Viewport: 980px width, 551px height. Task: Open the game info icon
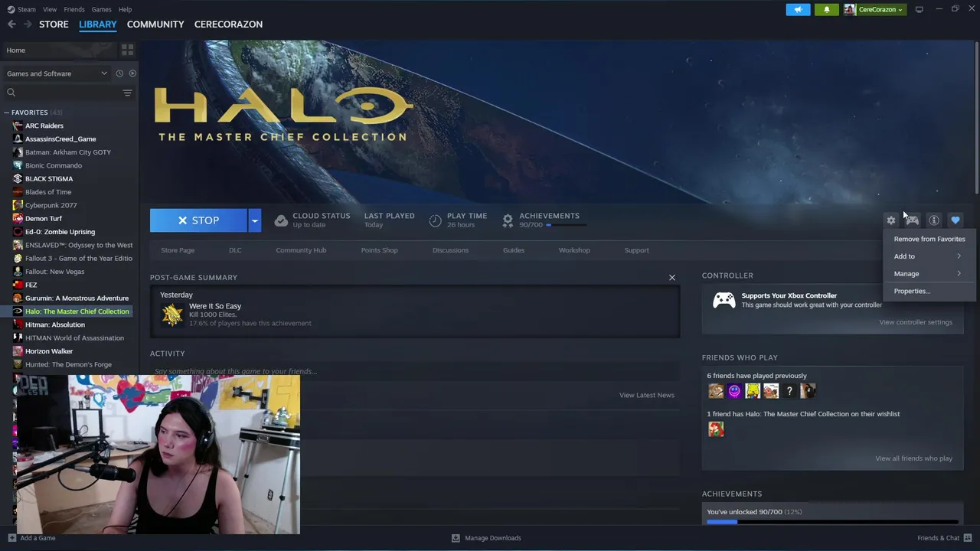coord(934,220)
